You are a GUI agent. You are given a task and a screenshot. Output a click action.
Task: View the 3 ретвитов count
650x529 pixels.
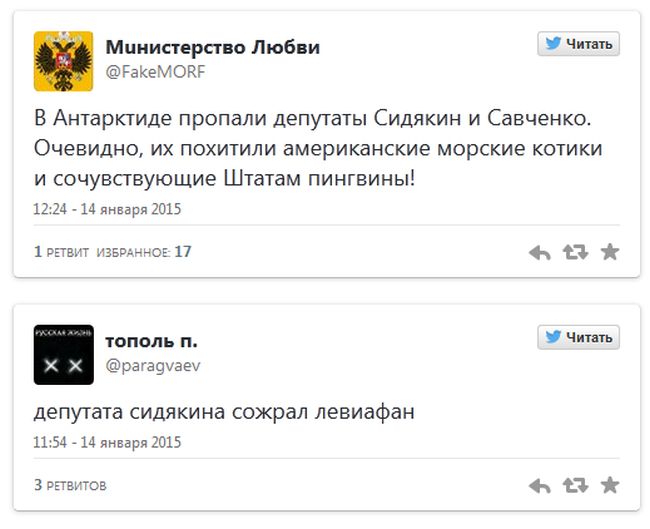click(x=70, y=486)
